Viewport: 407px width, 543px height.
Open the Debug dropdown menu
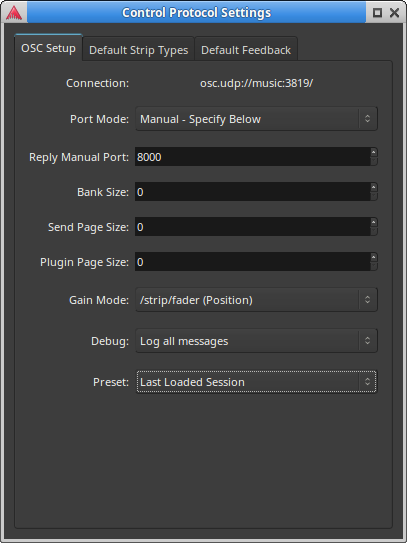tap(256, 341)
